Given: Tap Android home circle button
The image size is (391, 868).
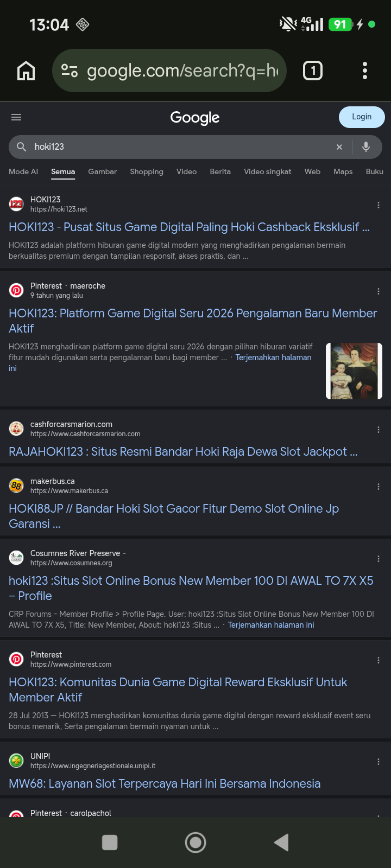Looking at the screenshot, I should (195, 843).
